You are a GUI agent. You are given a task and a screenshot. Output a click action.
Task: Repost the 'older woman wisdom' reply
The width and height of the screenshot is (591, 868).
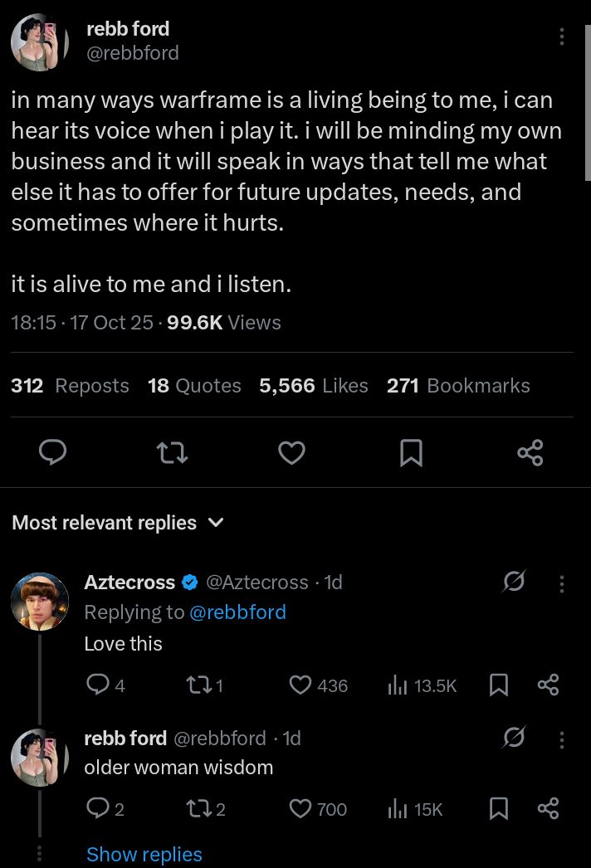pos(199,809)
